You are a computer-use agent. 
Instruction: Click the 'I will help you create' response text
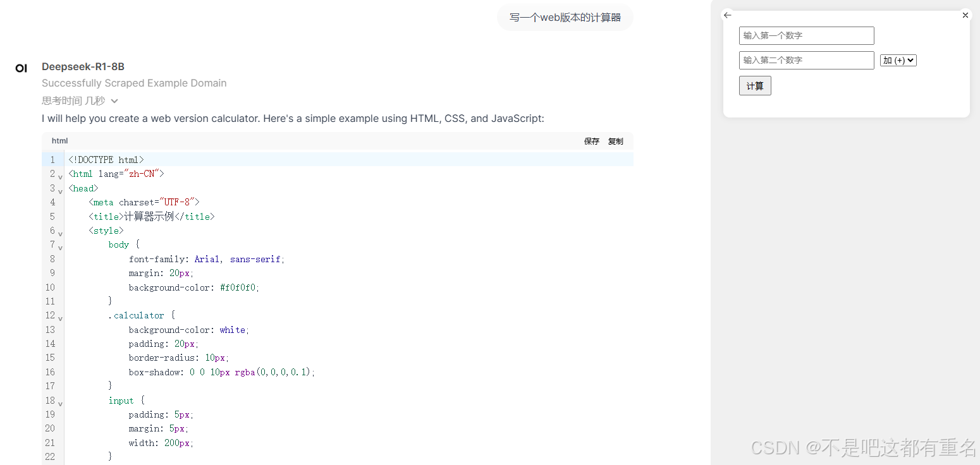(293, 119)
